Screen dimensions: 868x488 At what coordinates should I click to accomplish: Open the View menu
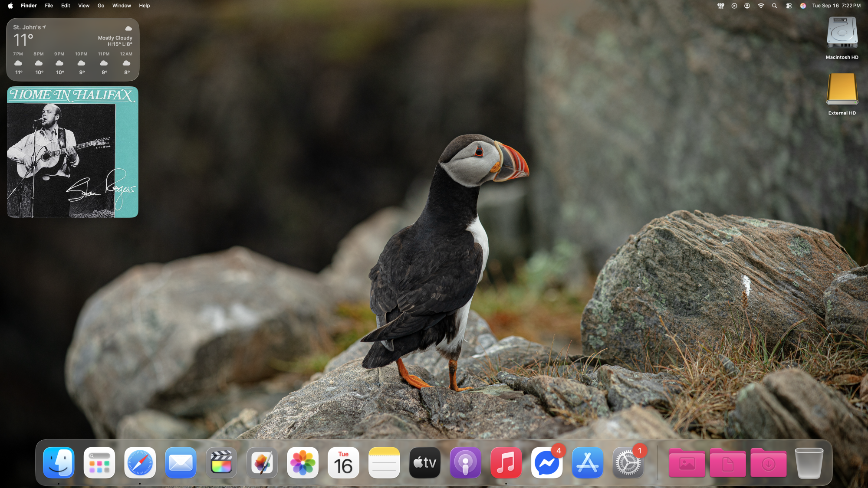click(84, 6)
